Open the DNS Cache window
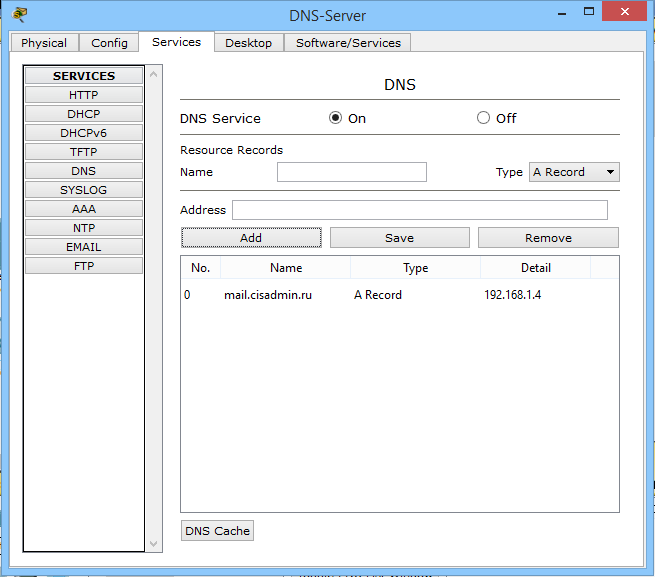Screen dimensions: 655x577 pos(217,531)
